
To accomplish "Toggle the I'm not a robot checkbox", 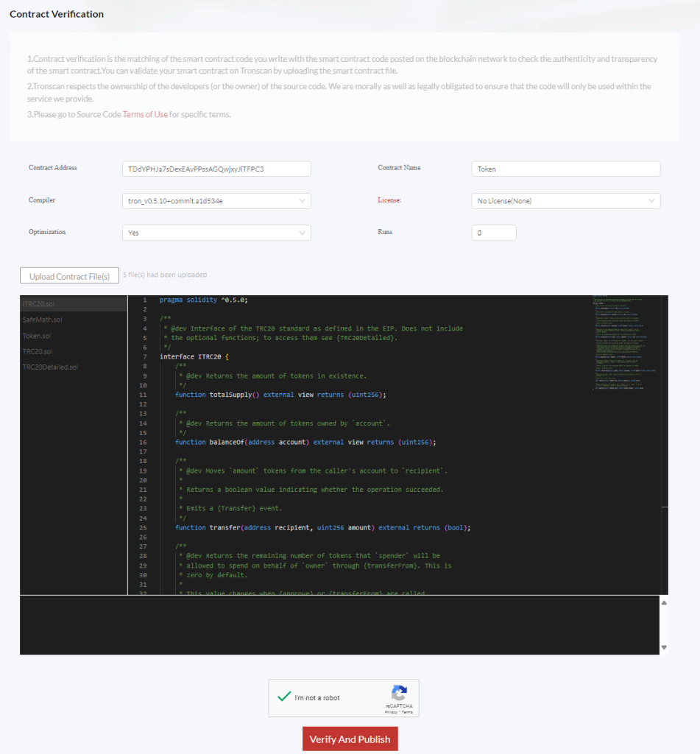I will pos(284,697).
